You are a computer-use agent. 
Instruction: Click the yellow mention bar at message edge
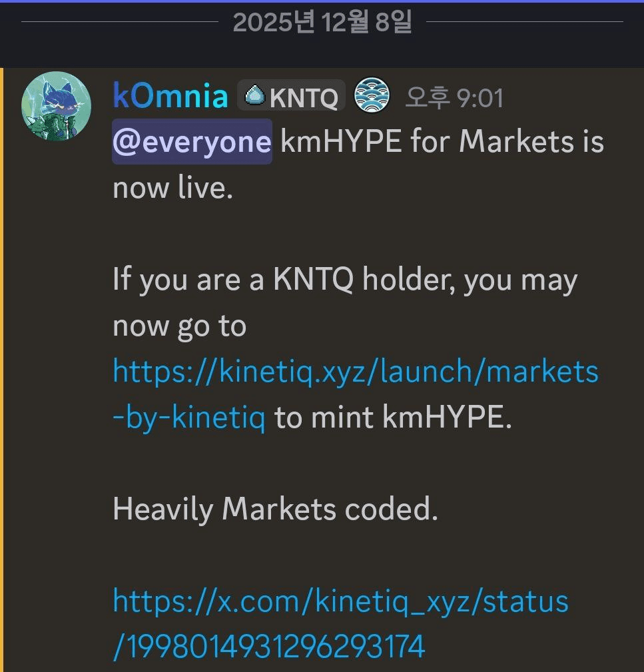[x=2, y=366]
